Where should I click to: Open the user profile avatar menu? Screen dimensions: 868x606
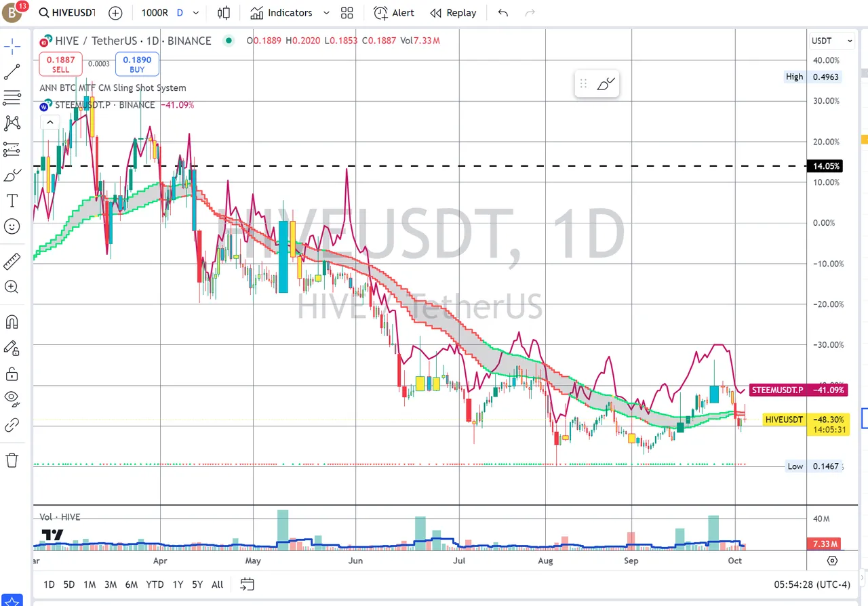click(x=13, y=13)
